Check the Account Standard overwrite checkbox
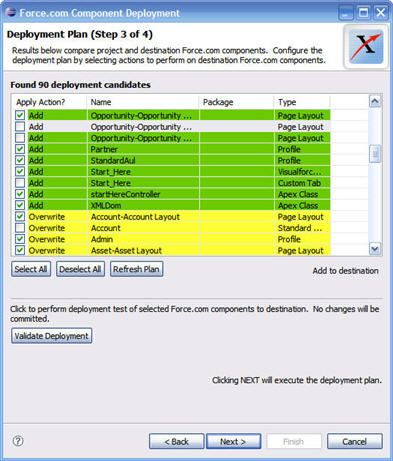Screen dimensions: 393x461 pyautogui.click(x=20, y=228)
